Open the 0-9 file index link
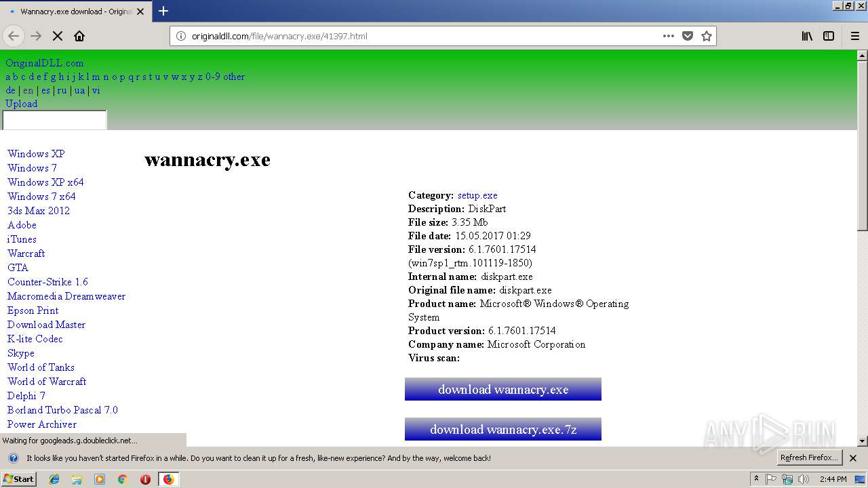 213,77
